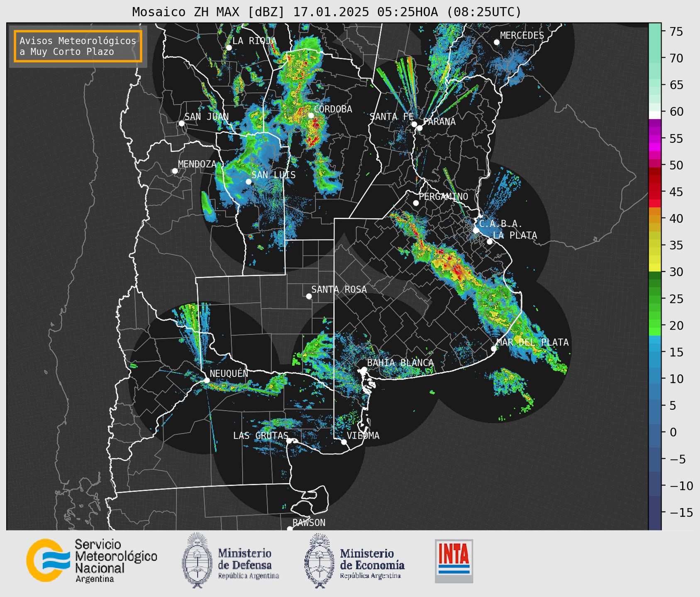Select the MERCEDES city marker
The height and width of the screenshot is (597, 700).
497,42
